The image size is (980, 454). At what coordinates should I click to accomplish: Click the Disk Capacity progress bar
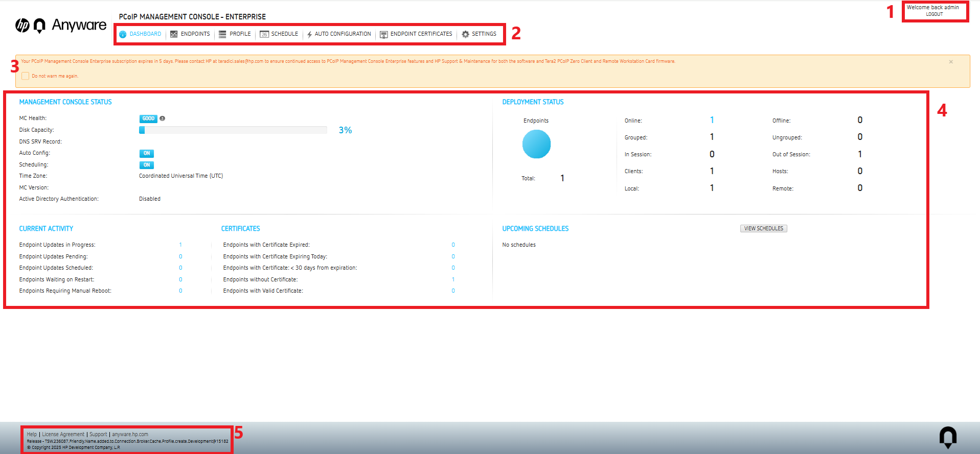coord(233,130)
